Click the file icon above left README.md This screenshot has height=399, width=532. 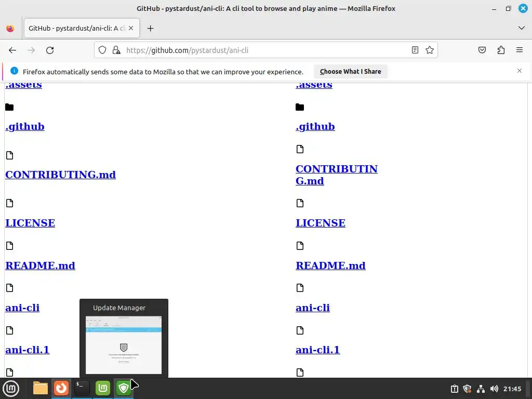click(x=9, y=246)
